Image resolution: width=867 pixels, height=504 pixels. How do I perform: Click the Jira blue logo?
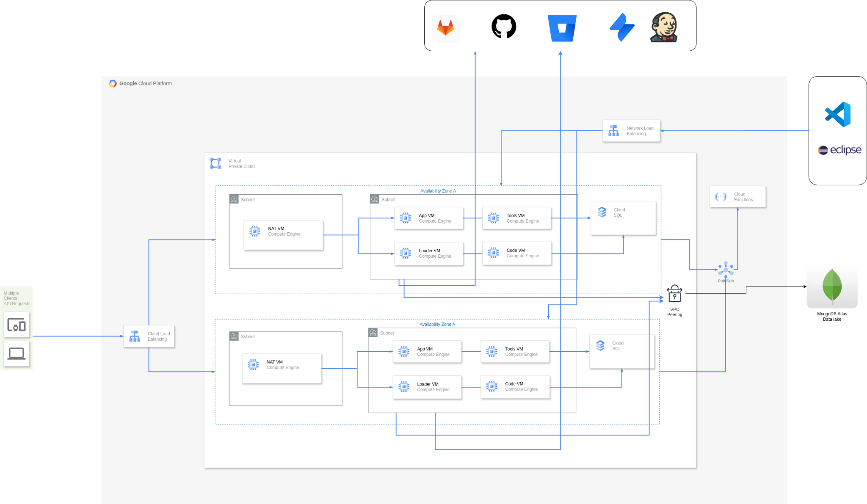(622, 28)
